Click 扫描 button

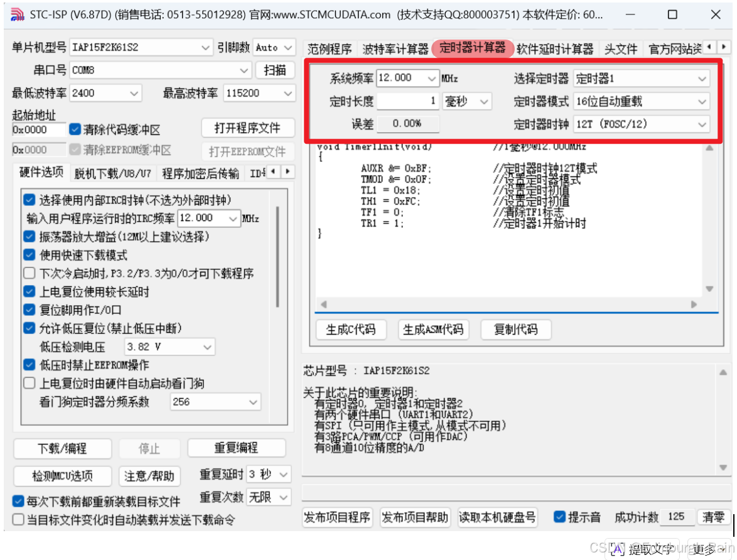[x=275, y=70]
